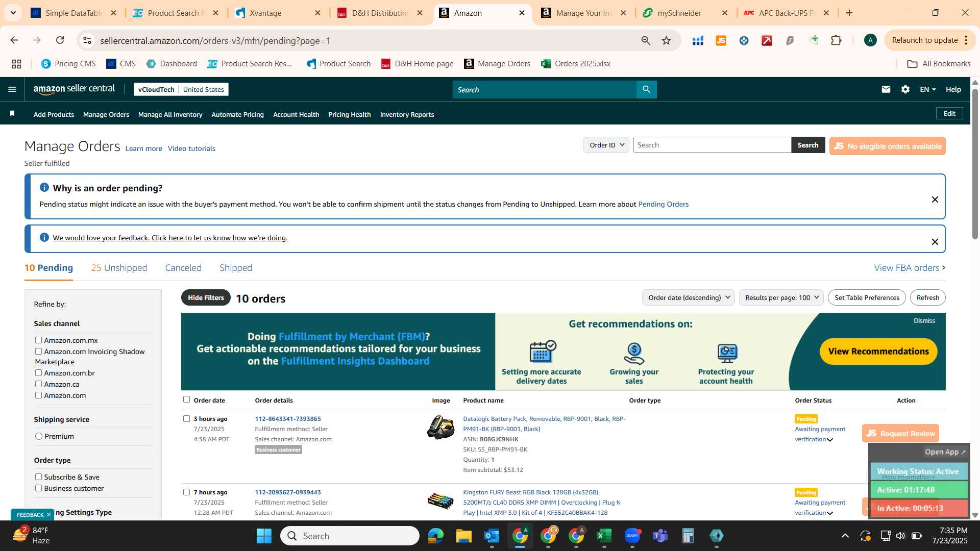980x551 pixels.
Task: Expand Awaiting payment verification for Datalogic order
Action: [830, 440]
